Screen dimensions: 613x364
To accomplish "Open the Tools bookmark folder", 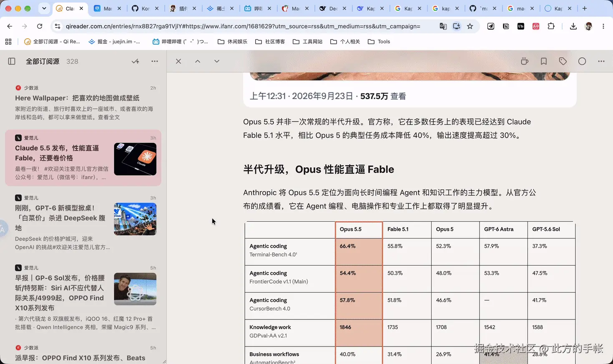I will [x=379, y=42].
